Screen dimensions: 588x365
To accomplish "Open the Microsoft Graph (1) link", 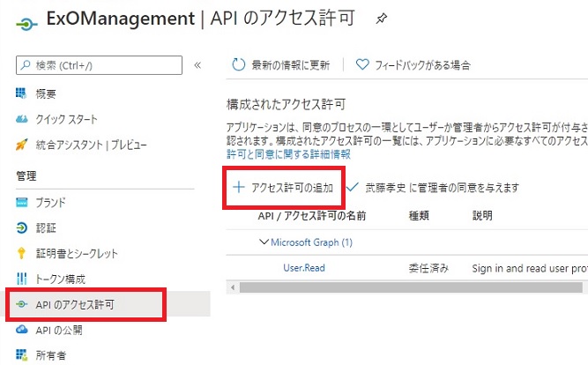I will coord(311,242).
